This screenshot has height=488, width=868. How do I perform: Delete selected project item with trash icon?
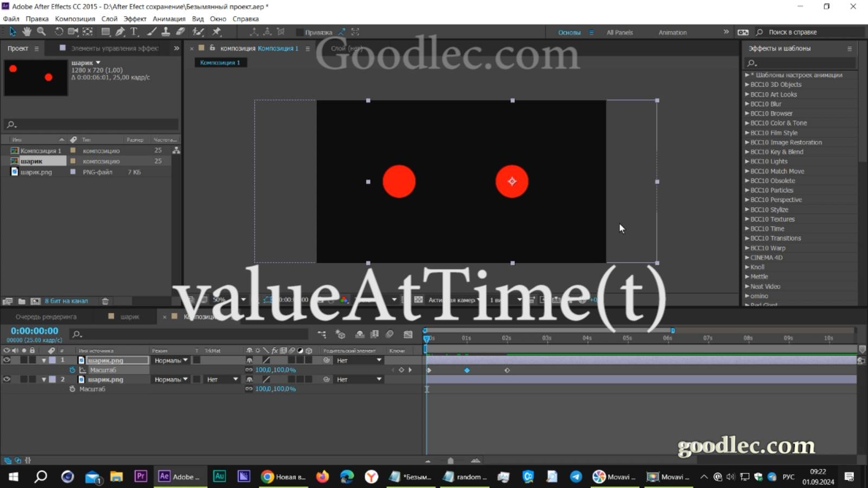[x=105, y=301]
